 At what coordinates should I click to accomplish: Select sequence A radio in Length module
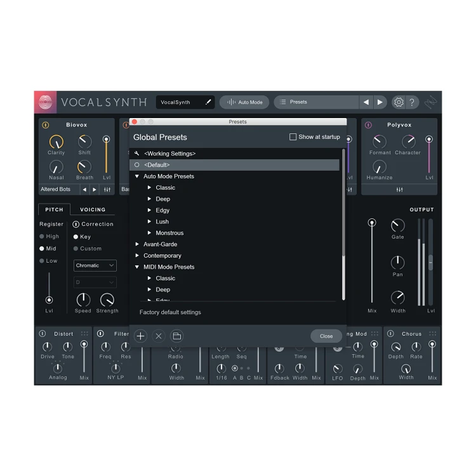[x=235, y=369]
